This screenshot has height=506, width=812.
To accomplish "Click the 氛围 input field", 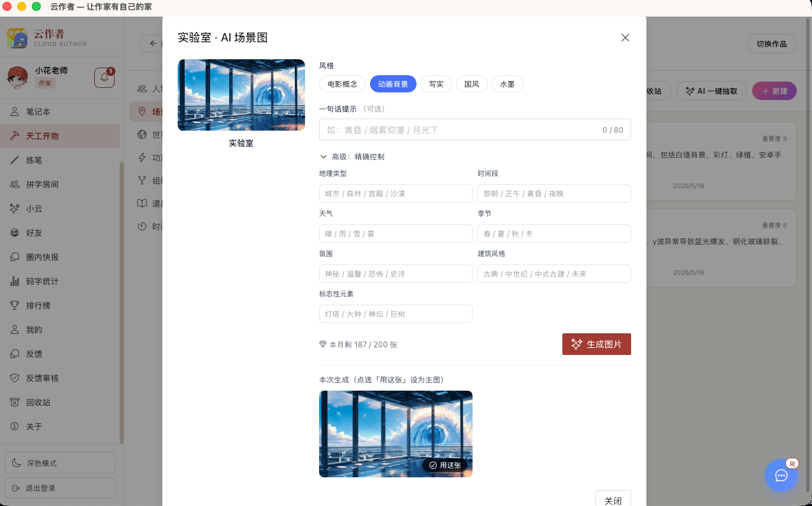I will pos(395,273).
